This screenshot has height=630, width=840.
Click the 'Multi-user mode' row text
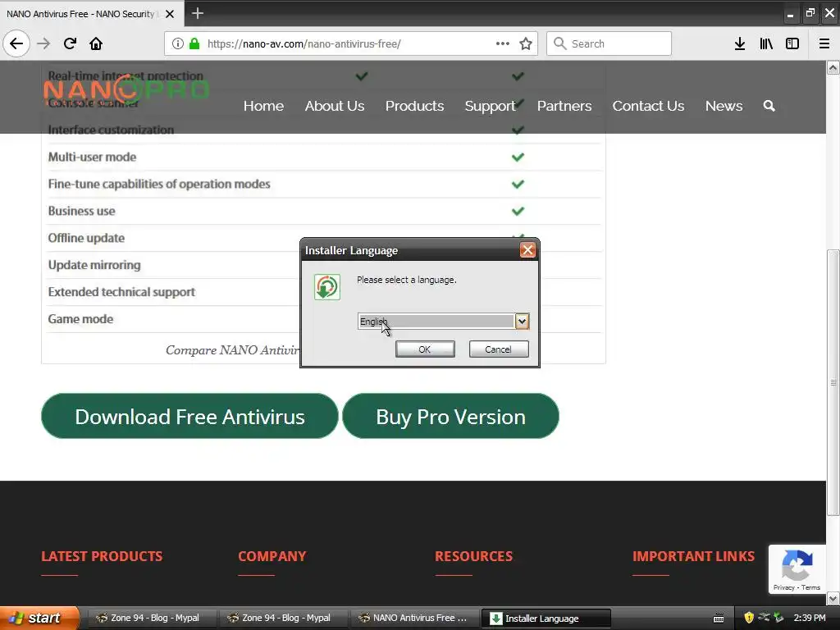(92, 157)
